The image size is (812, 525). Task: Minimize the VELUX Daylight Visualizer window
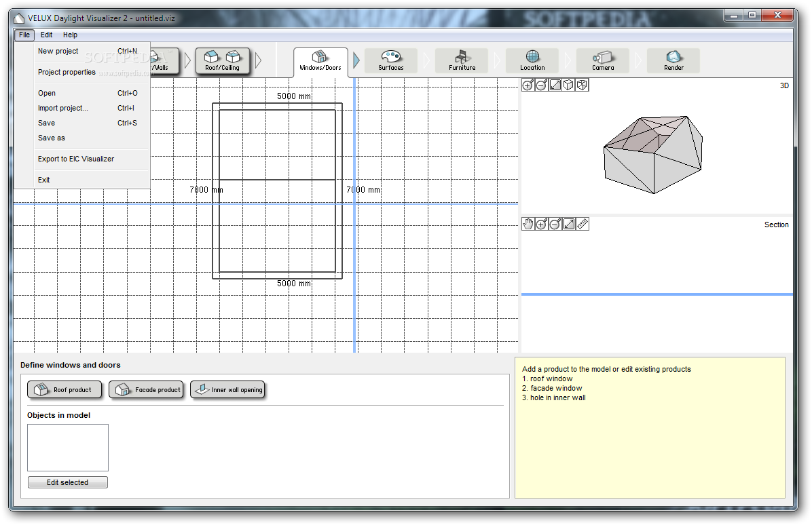(733, 16)
